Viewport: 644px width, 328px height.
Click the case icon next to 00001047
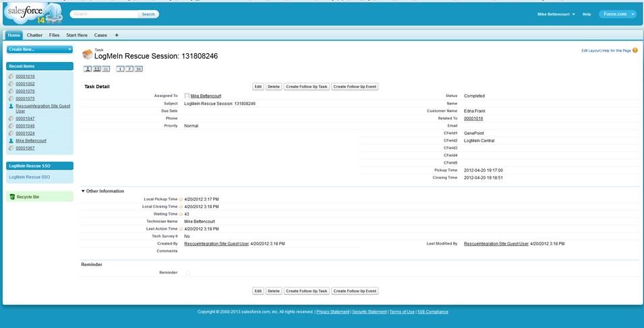point(11,119)
